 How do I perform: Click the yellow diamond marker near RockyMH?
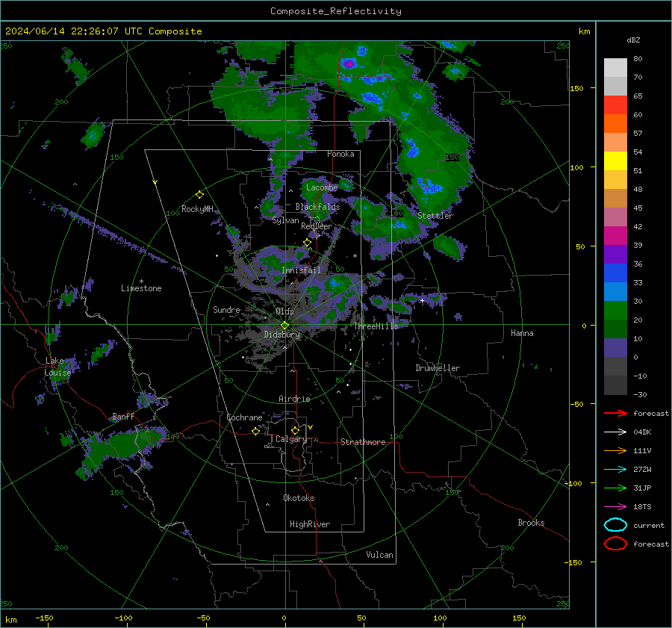click(199, 195)
